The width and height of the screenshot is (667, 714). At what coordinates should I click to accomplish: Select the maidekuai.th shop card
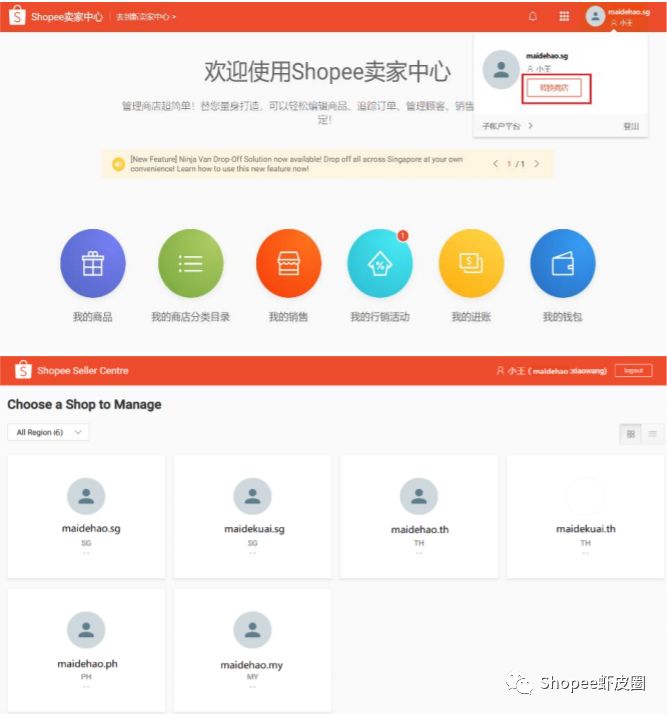pyautogui.click(x=586, y=517)
